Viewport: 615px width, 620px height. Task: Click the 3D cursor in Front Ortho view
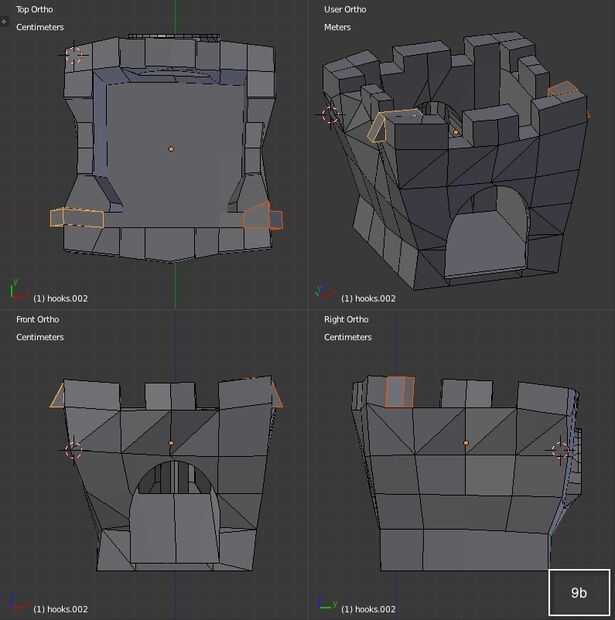[x=73, y=450]
